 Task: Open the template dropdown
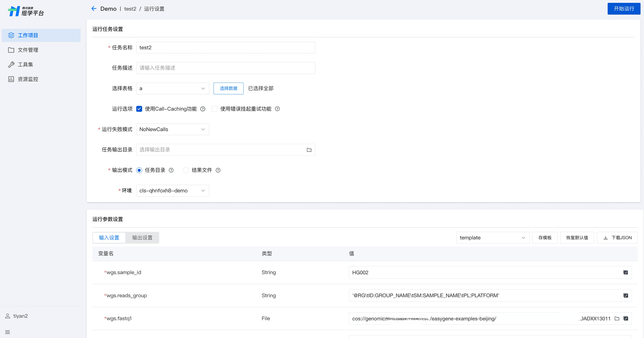click(x=493, y=238)
